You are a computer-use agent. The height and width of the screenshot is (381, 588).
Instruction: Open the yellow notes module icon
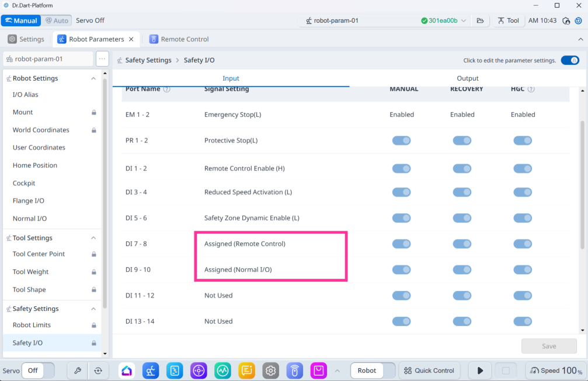pos(247,370)
